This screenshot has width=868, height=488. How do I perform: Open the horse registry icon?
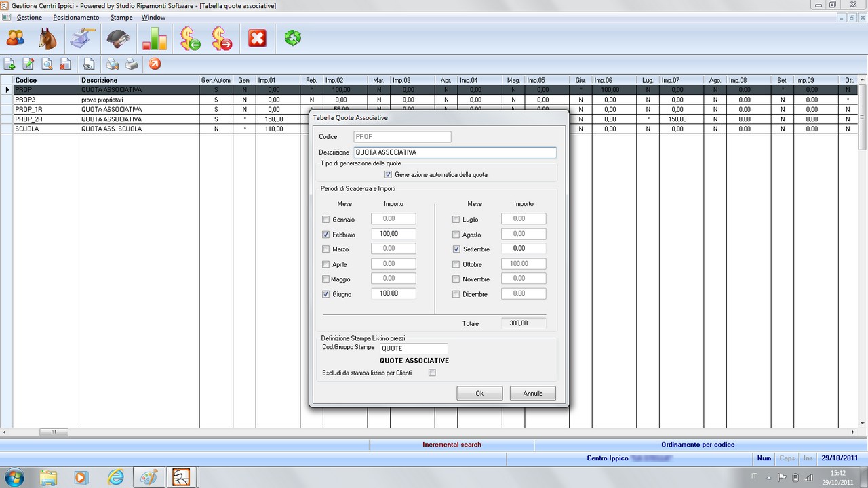[48, 39]
